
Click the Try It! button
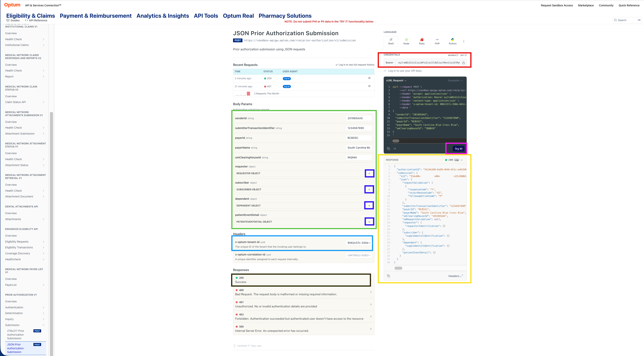click(x=458, y=148)
